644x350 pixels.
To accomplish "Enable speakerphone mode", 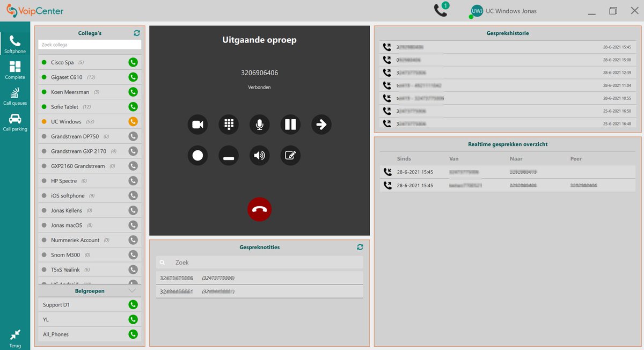I will point(259,156).
